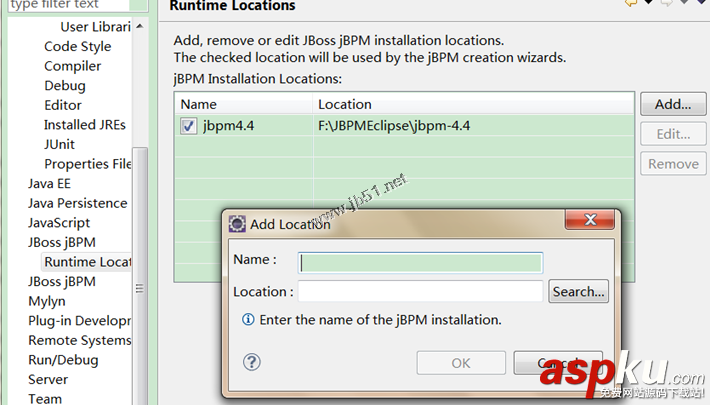Image resolution: width=710 pixels, height=405 pixels.
Task: Select Java Persistence tree item
Action: [77, 203]
